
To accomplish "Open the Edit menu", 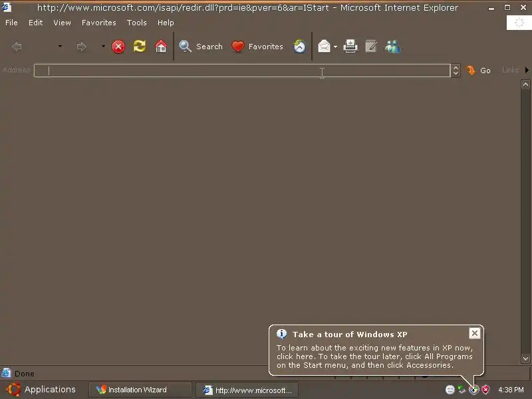I will (36, 23).
